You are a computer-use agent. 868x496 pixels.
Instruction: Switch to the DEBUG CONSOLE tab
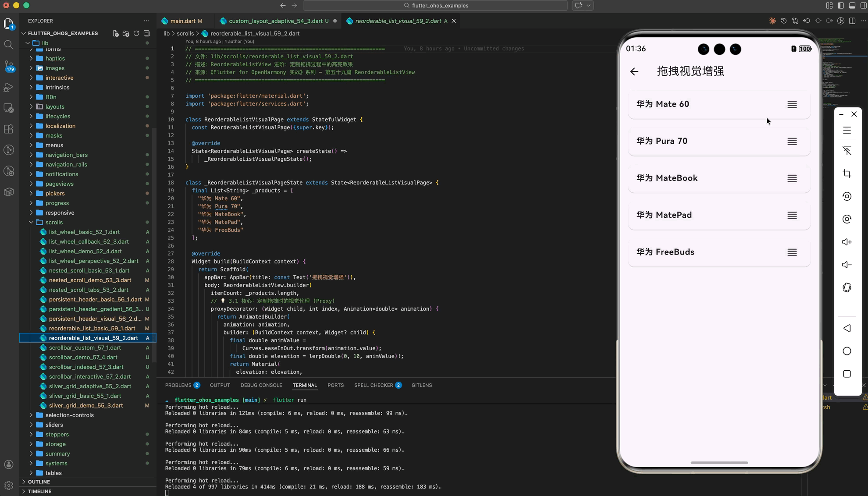(261, 385)
